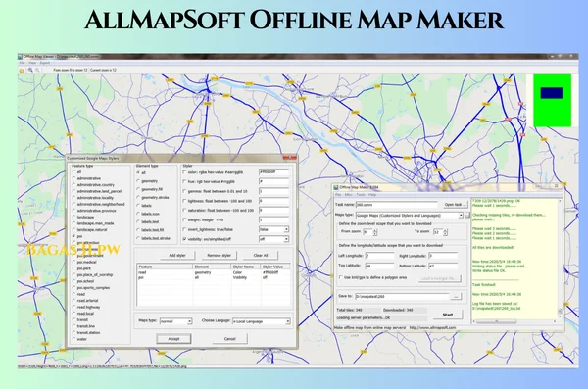Open the invert_lightness true/false dropdown
Image resolution: width=588 pixels, height=389 pixels.
pos(286,229)
